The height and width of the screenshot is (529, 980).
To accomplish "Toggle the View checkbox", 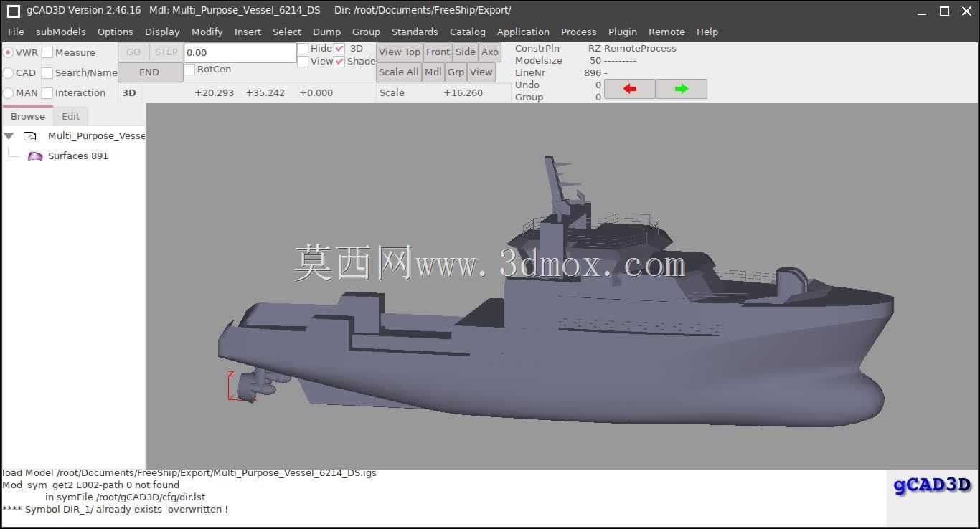I will [303, 62].
